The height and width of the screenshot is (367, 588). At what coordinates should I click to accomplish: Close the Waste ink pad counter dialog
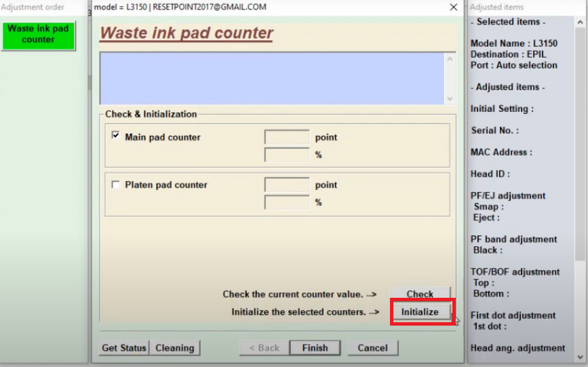pyautogui.click(x=453, y=7)
